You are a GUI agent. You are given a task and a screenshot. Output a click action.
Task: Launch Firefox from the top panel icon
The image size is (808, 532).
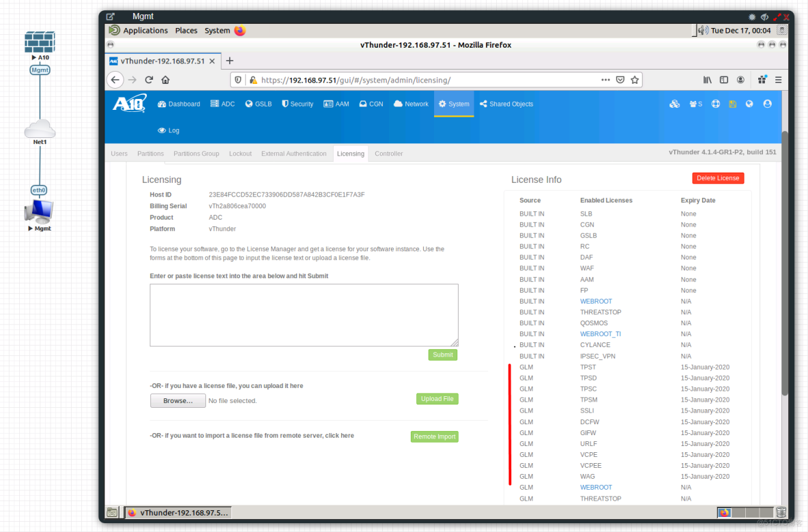coord(240,31)
